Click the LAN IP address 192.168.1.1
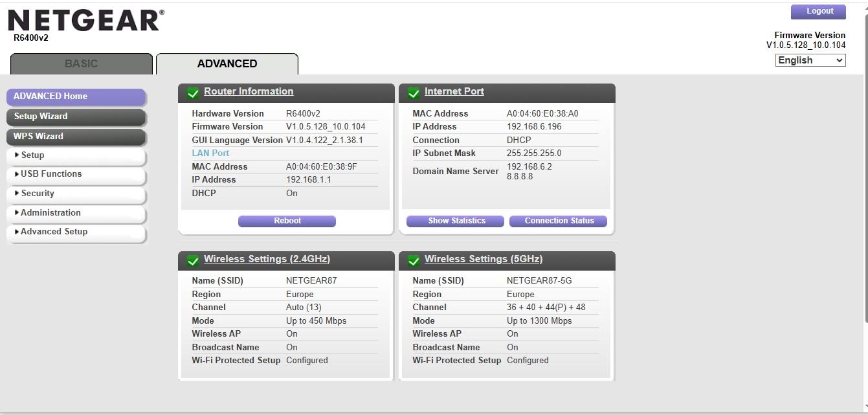 [308, 180]
